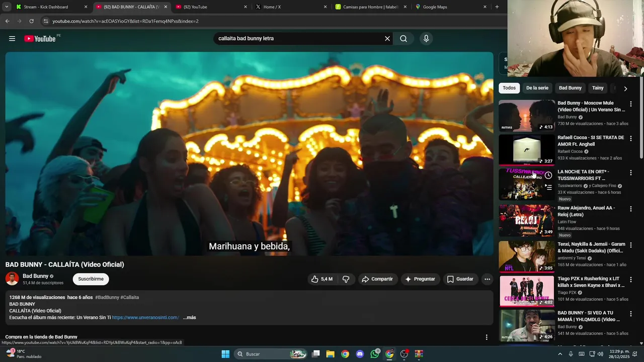Screen dimensions: 644x362
Task: Open WhatsApp from the taskbar
Action: (x=375, y=354)
